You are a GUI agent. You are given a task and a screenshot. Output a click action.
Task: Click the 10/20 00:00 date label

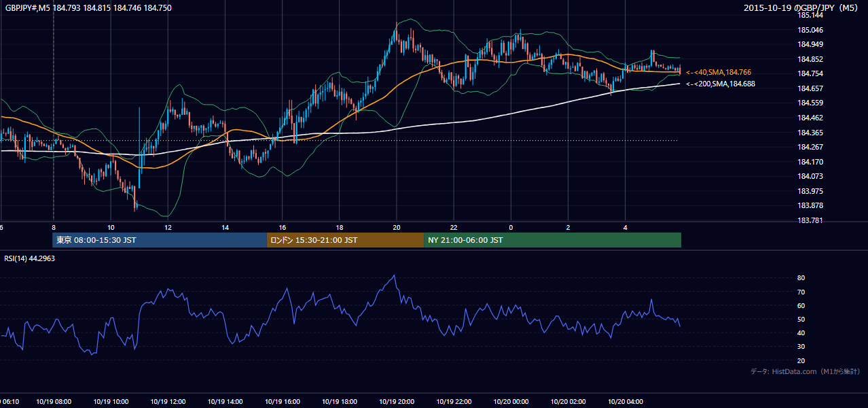510,402
